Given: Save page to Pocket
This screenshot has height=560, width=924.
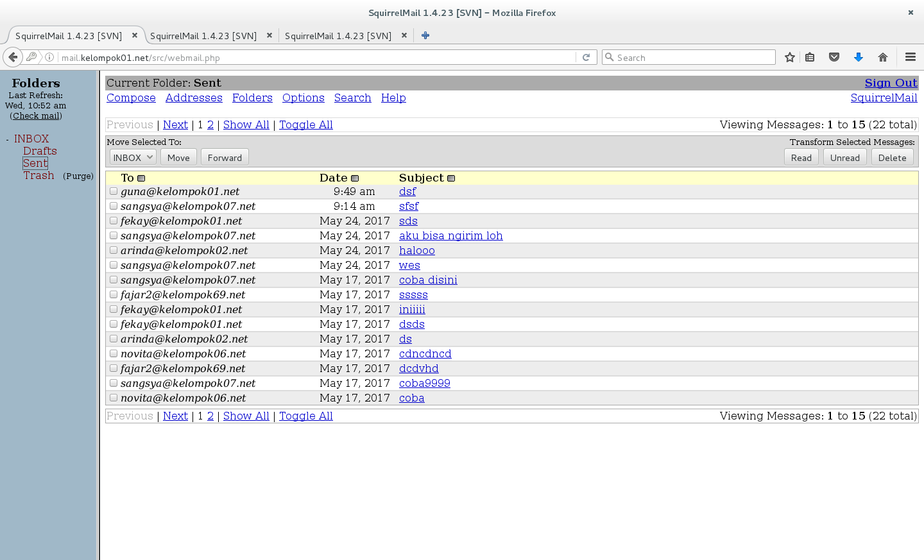Looking at the screenshot, I should (x=834, y=57).
